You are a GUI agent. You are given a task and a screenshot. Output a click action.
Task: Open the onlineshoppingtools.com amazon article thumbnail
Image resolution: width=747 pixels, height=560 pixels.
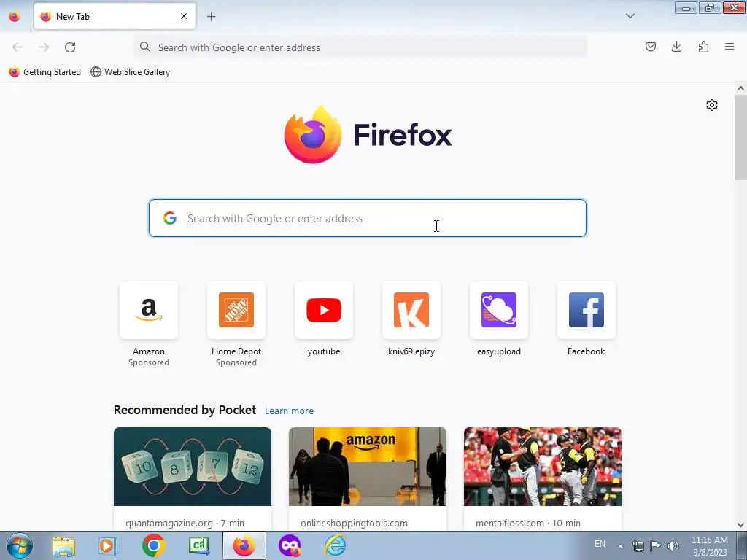click(368, 466)
